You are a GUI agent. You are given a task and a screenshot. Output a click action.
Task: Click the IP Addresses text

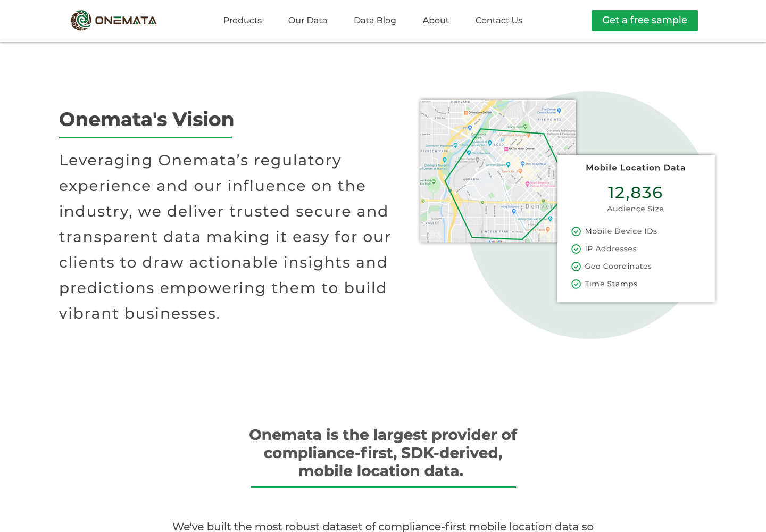pyautogui.click(x=611, y=248)
